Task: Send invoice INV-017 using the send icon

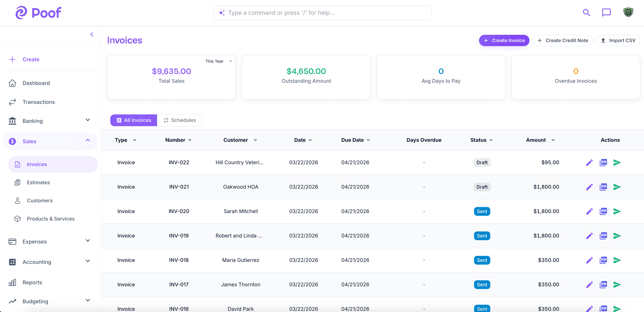Action: tap(617, 284)
